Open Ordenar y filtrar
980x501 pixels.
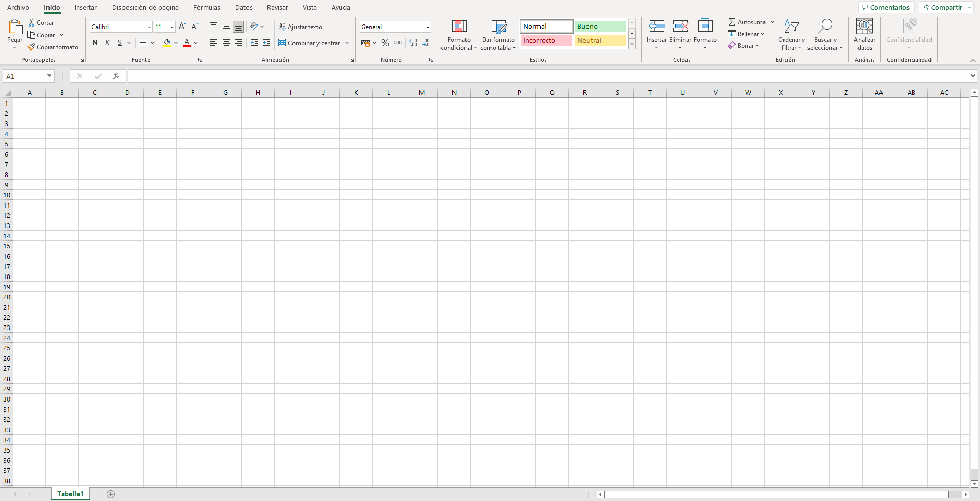(x=791, y=35)
